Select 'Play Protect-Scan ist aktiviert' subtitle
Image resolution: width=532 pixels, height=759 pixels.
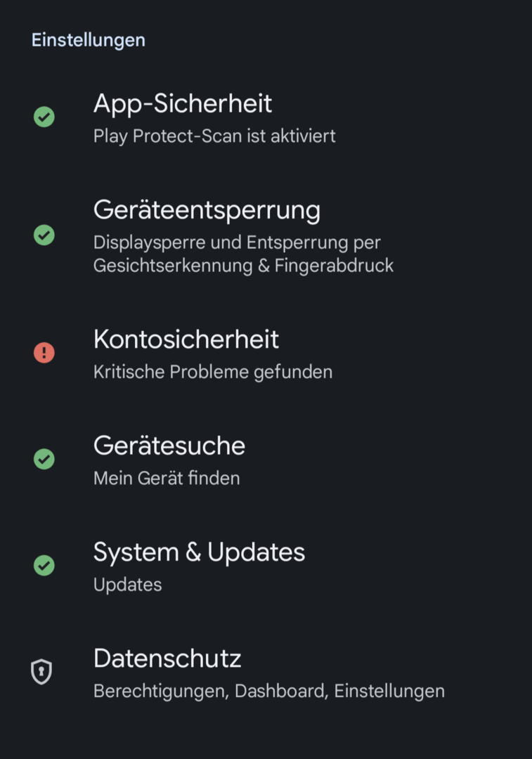[214, 136]
